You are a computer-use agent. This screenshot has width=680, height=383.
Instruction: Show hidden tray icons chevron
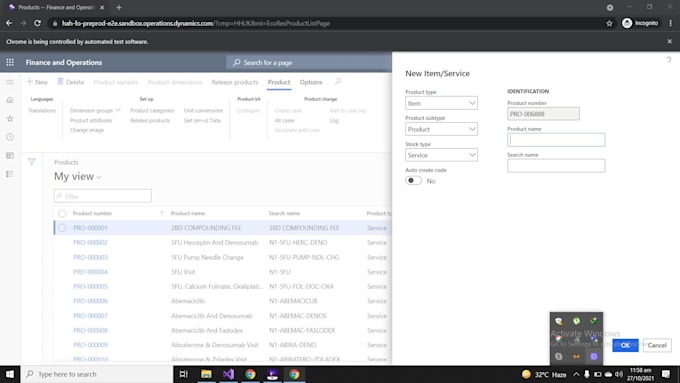[576, 374]
